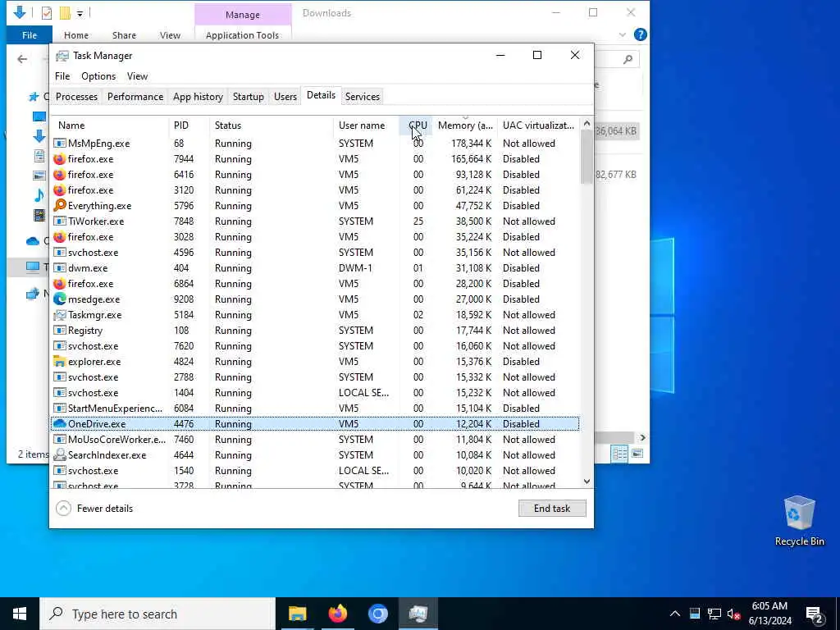Select the Recycle Bin desktop icon

[799, 521]
